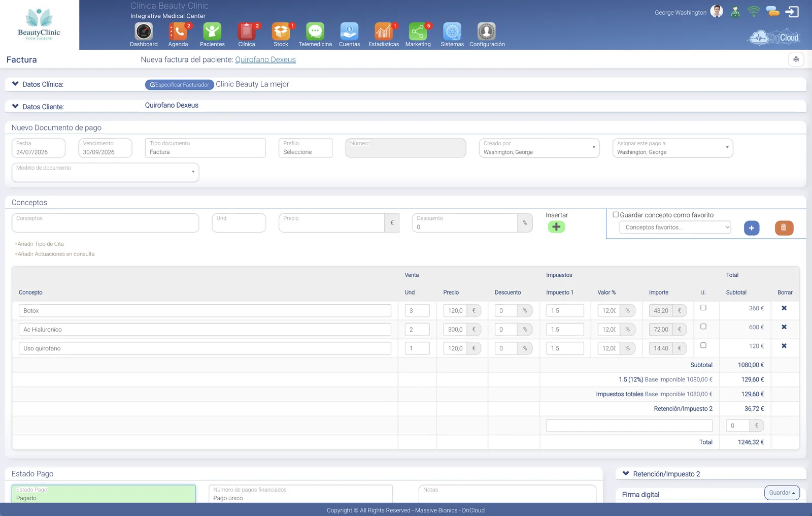Open the Quirofano Dexeus patient link
The width and height of the screenshot is (812, 516).
265,59
